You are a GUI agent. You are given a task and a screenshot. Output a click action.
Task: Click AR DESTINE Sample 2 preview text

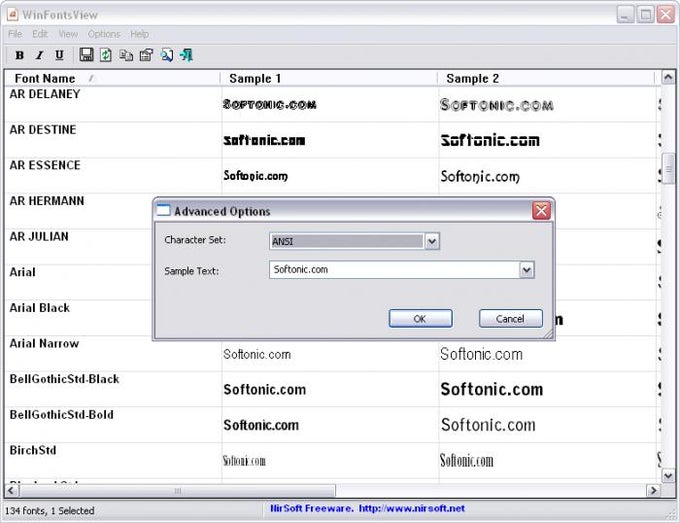[x=490, y=141]
